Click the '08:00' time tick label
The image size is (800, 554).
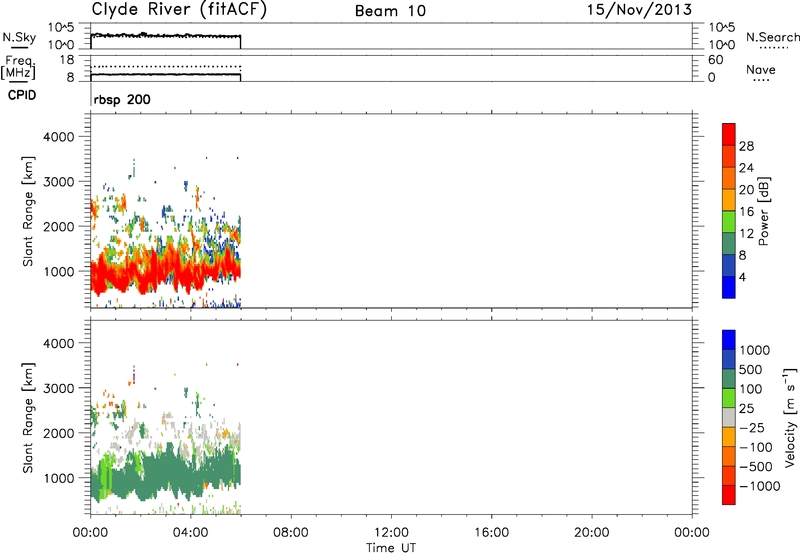(291, 533)
